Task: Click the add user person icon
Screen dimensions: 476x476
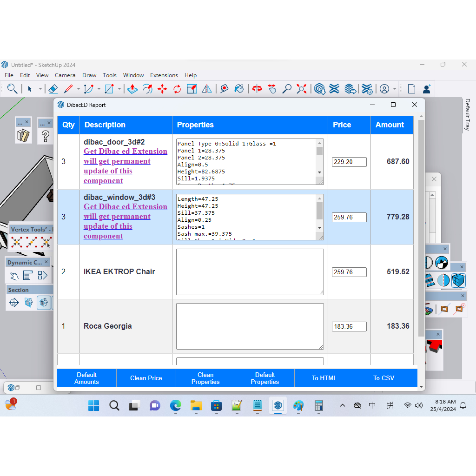Action: pyautogui.click(x=427, y=89)
